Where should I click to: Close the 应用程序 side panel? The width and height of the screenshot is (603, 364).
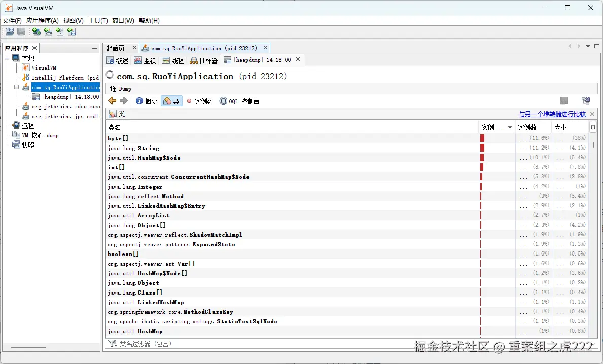[34, 48]
